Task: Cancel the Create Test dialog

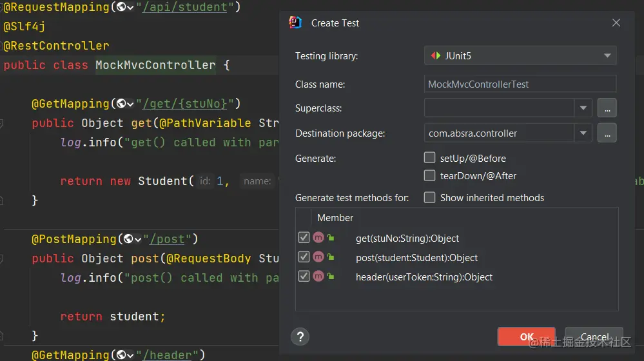Action: 594,337
